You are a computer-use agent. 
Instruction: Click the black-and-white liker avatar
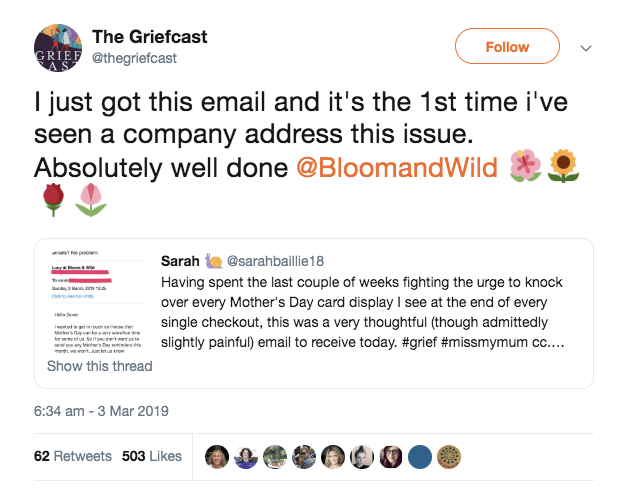tap(363, 457)
